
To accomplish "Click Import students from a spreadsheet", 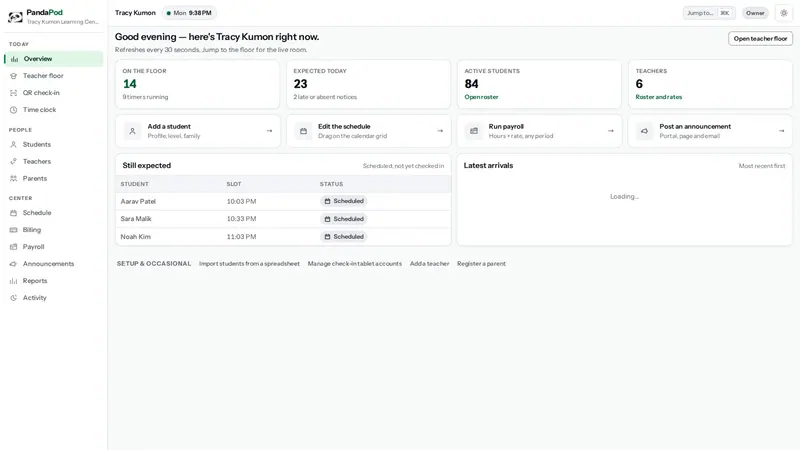I will coord(249,264).
